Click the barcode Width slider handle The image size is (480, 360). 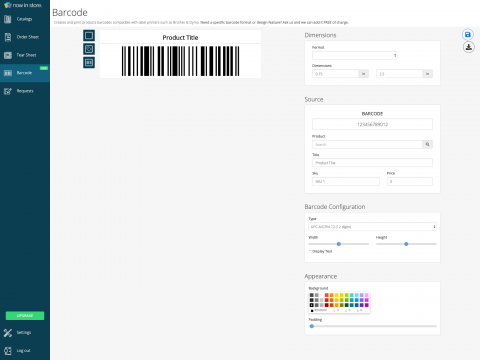pyautogui.click(x=339, y=244)
